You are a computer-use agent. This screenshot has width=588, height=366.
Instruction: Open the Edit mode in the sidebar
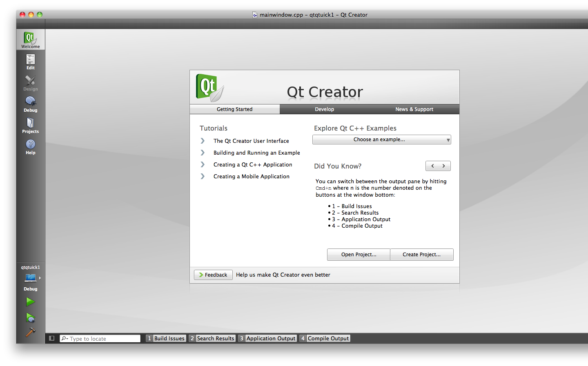(30, 61)
